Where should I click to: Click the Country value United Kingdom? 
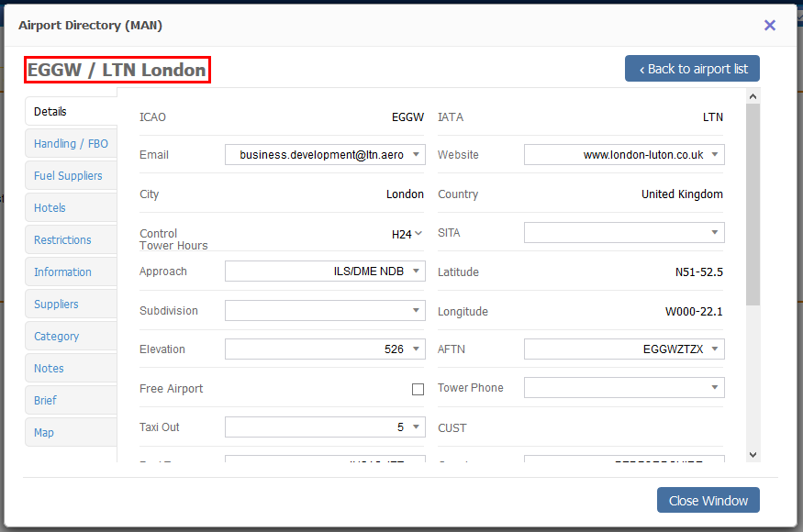[682, 194]
